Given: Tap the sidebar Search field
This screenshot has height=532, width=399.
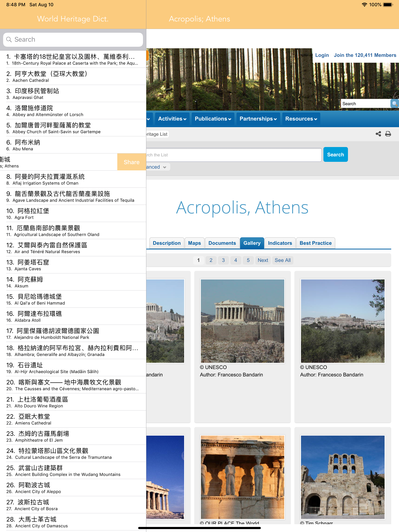Looking at the screenshot, I should coord(73,40).
